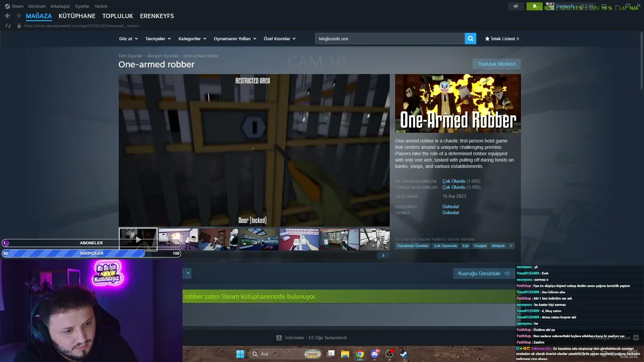Click the padlock icon beside the URL
The height and width of the screenshot is (362, 644).
tap(19, 26)
